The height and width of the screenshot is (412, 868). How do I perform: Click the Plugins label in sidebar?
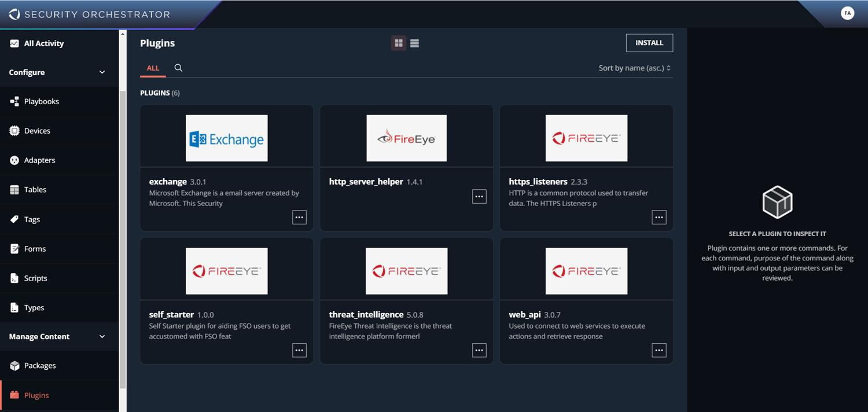point(36,395)
